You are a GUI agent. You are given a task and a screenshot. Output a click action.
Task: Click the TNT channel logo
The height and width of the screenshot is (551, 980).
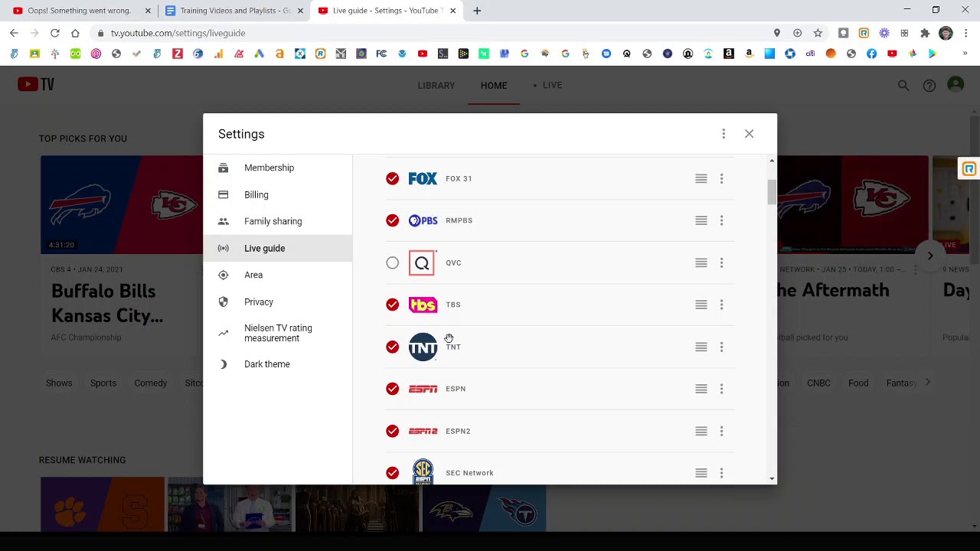(423, 347)
